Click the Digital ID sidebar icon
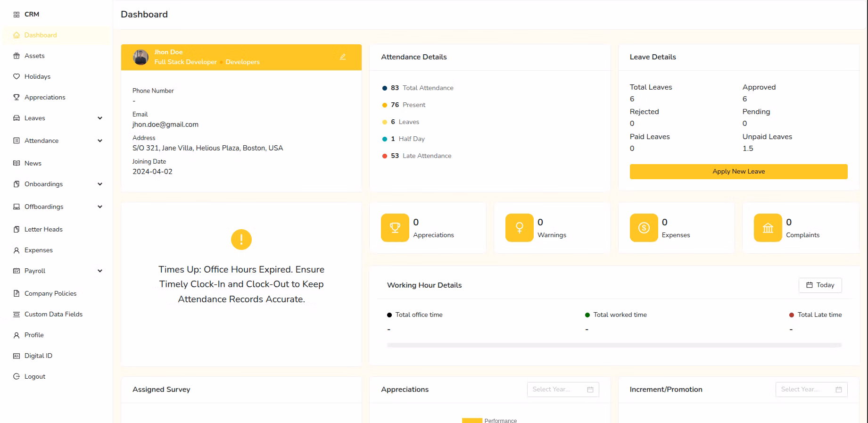Viewport: 868px width, 423px height. [17, 356]
